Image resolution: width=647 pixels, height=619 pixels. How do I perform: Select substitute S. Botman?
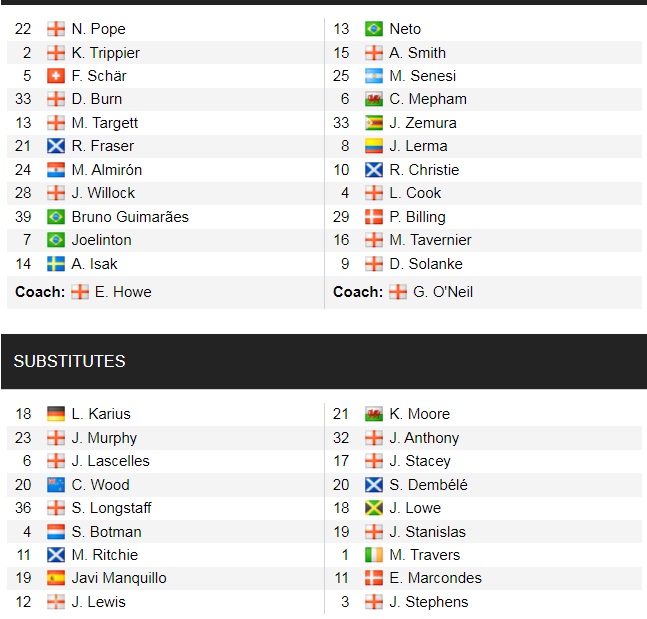click(106, 532)
